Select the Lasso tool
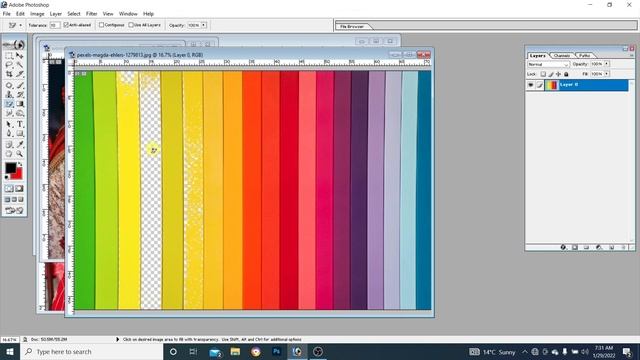This screenshot has width=640, height=360. pos(9,65)
